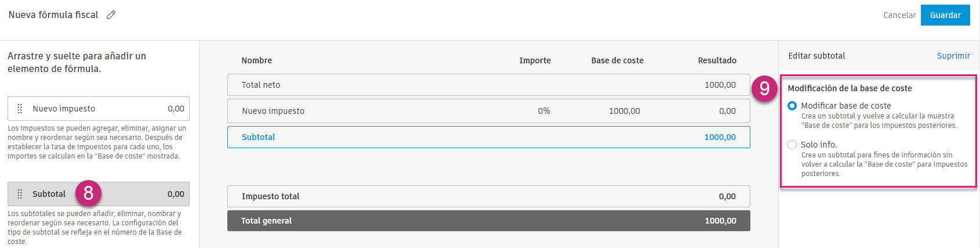This screenshot has height=248, width=980.
Task: Click Cancelar to discard changes
Action: [x=899, y=15]
